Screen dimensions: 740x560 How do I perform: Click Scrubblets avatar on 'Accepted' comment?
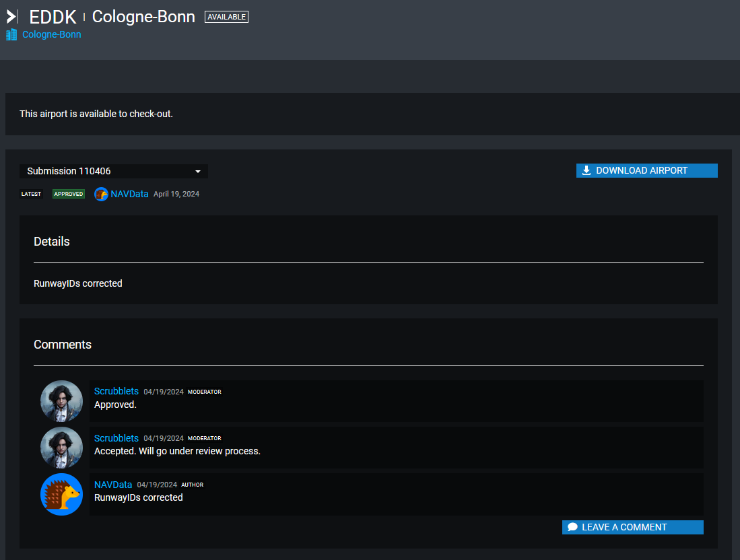click(x=61, y=447)
